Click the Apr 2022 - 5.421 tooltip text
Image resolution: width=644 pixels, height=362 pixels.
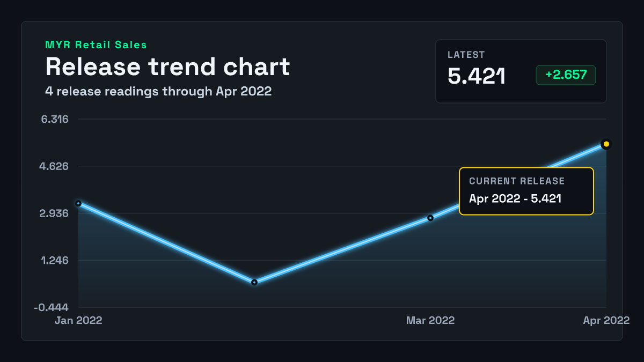(515, 198)
